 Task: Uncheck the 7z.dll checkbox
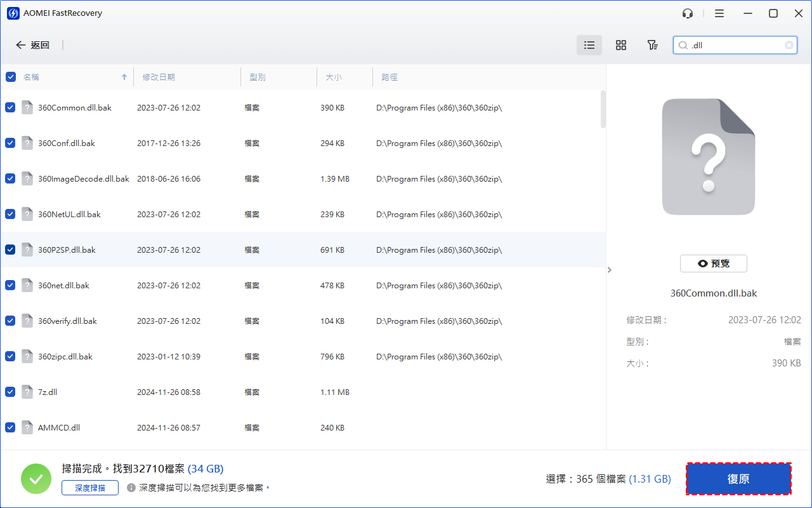(10, 392)
